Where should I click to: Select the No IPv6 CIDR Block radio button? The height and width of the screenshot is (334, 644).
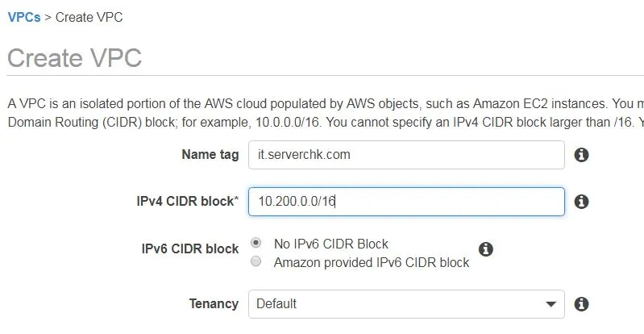(256, 243)
